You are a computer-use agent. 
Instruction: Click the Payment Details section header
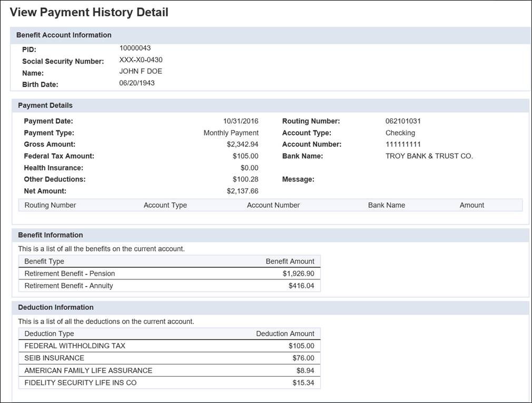[x=270, y=105]
